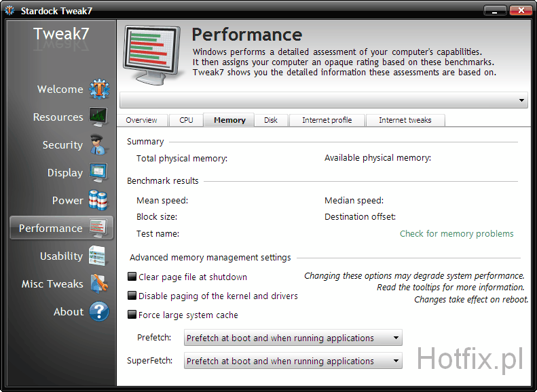Image resolution: width=537 pixels, height=392 pixels.
Task: Expand the Prefetch dropdown
Action: tap(293, 338)
